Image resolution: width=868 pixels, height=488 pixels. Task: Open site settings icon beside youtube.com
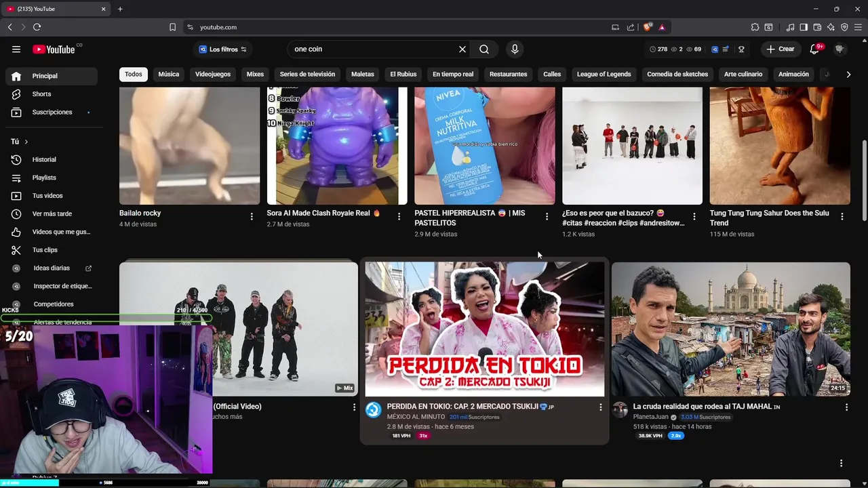click(x=190, y=27)
